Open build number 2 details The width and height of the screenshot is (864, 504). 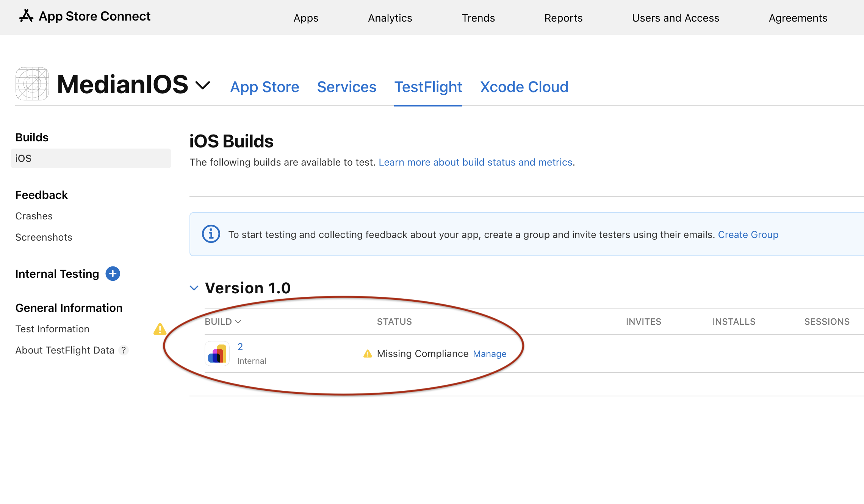(x=240, y=347)
